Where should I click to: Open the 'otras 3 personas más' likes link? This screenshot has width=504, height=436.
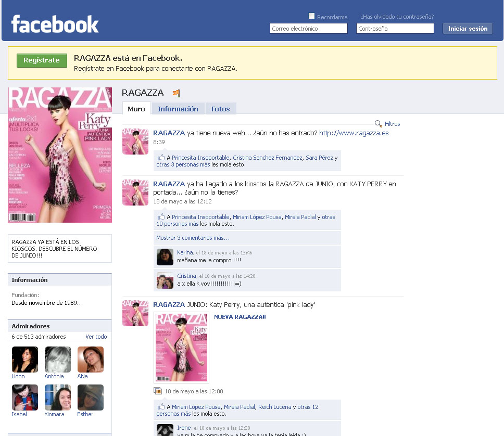pyautogui.click(x=183, y=164)
